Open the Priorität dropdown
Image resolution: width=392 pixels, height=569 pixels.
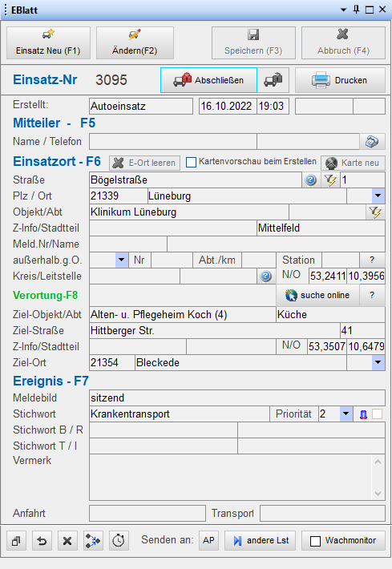[346, 414]
